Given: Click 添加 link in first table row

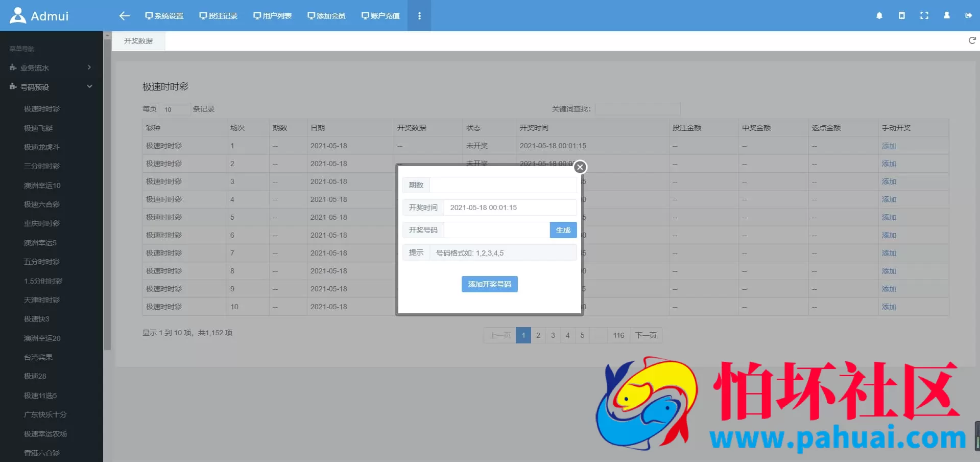Looking at the screenshot, I should (889, 146).
